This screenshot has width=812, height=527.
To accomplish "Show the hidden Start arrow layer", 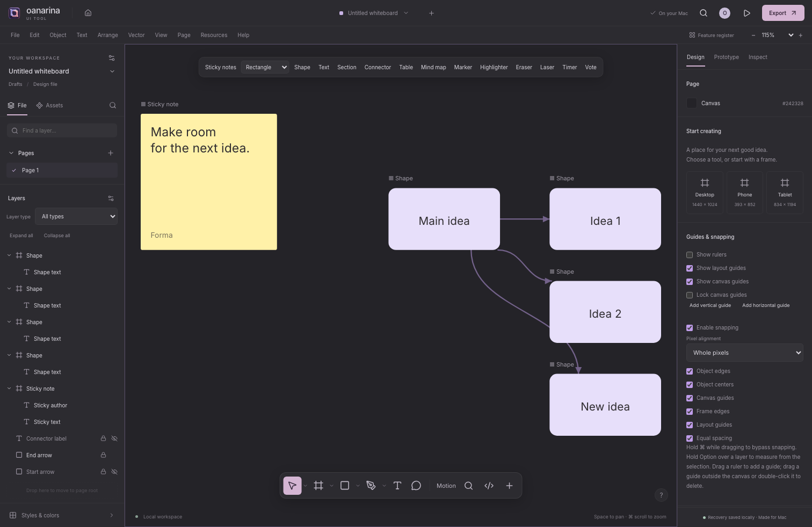I will pos(114,472).
